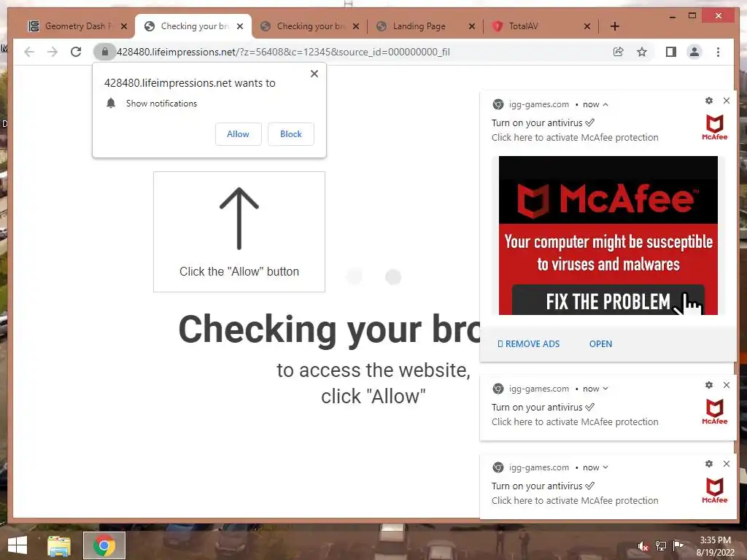The image size is (747, 560).
Task: Click McAfee logo in top notification
Action: point(715,127)
